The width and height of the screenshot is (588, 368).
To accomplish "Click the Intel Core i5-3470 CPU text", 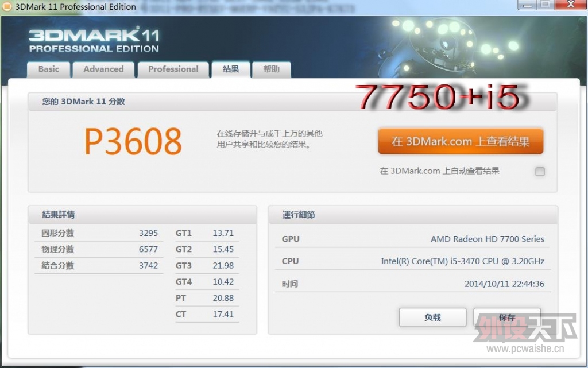I will [463, 261].
